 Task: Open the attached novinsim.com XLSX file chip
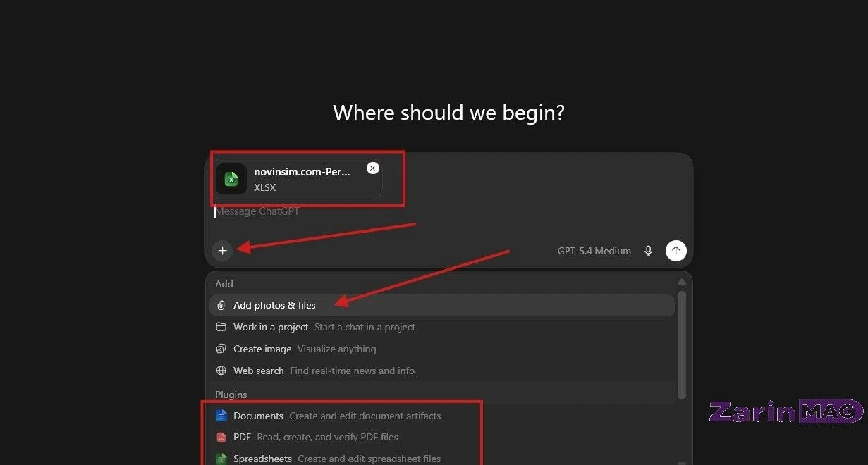298,180
